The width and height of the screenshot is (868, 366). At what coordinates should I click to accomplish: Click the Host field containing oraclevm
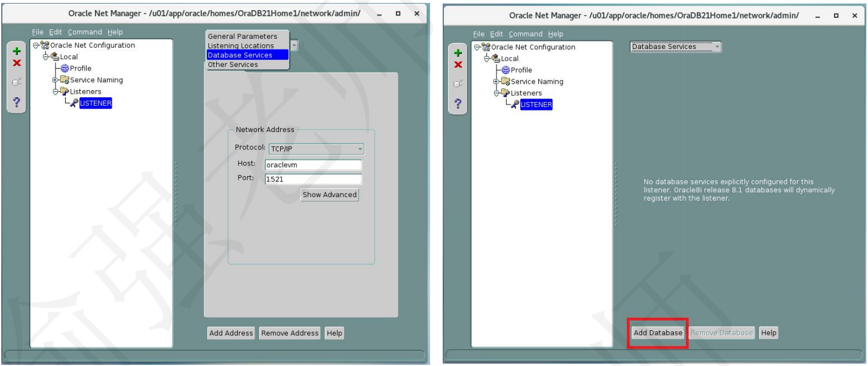coord(314,165)
